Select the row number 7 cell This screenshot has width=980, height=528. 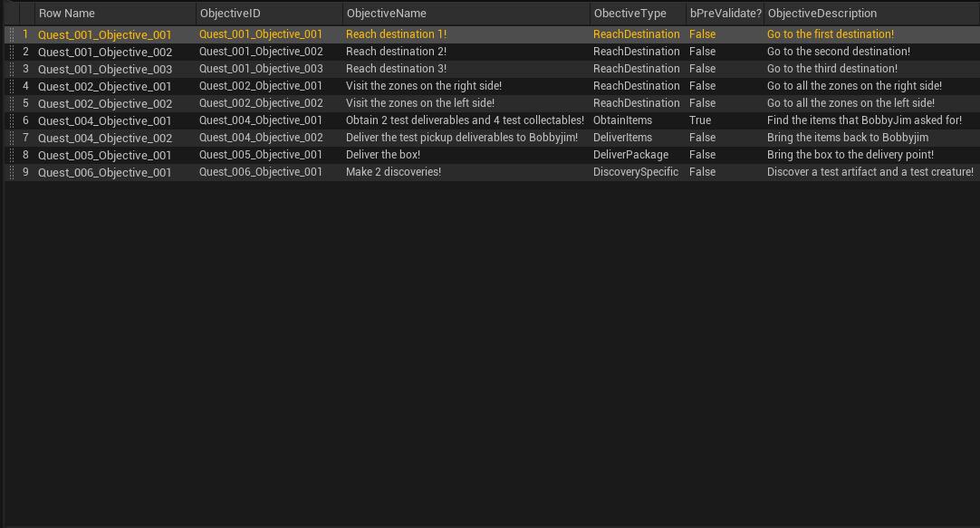point(26,138)
